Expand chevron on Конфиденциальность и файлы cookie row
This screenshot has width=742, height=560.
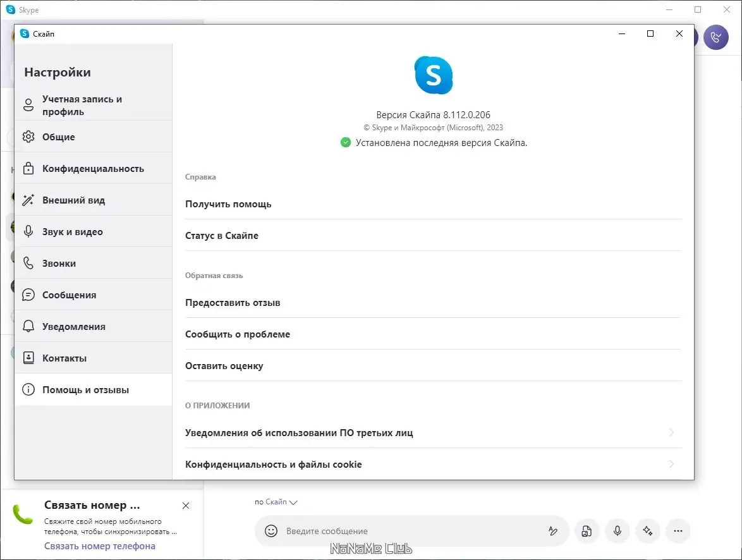tap(671, 464)
